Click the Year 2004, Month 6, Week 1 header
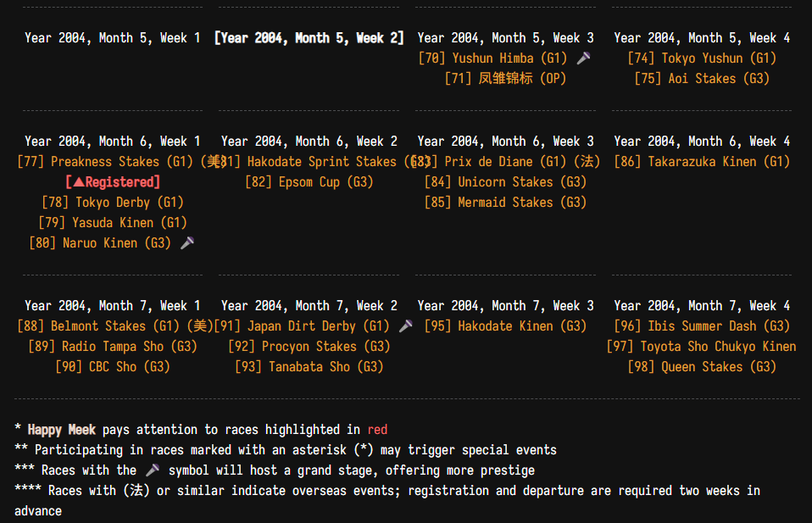The height and width of the screenshot is (523, 812). pos(113,142)
